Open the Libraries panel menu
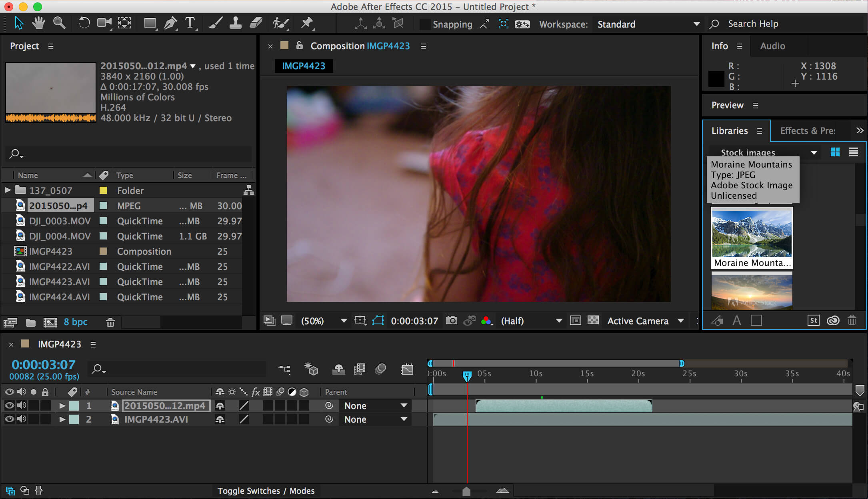 [x=759, y=131]
